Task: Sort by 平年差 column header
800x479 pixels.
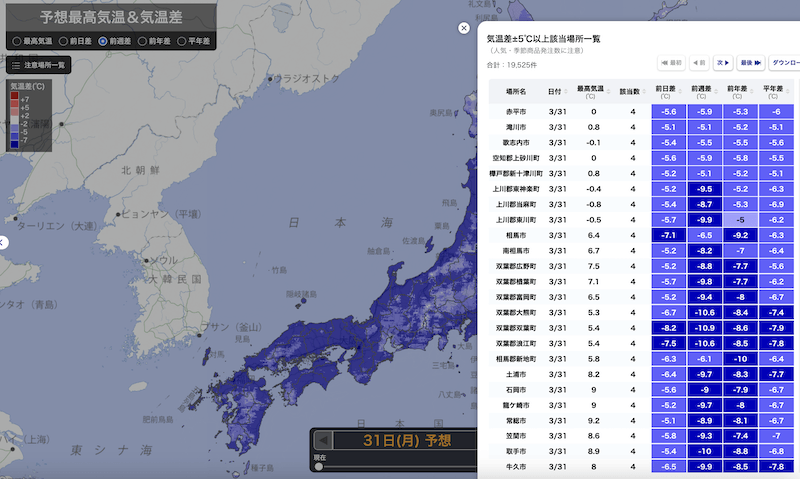Action: point(775,91)
